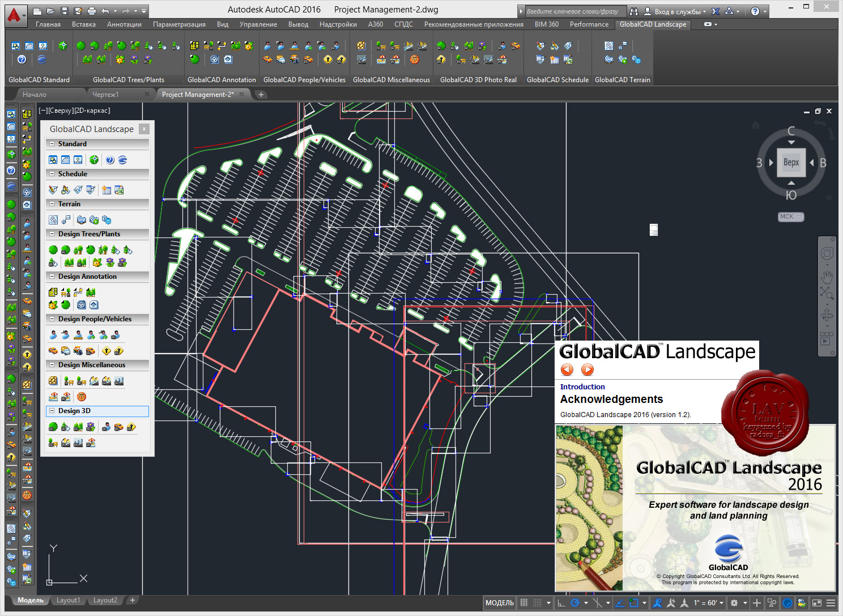This screenshot has height=616, width=843.
Task: Open a file using Quick Access folder icon
Action: click(x=51, y=11)
